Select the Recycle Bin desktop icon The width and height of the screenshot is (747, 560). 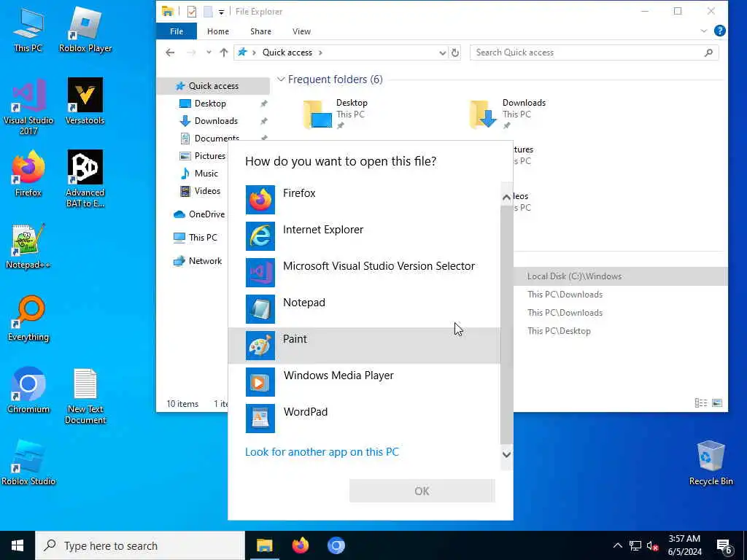pos(711,463)
